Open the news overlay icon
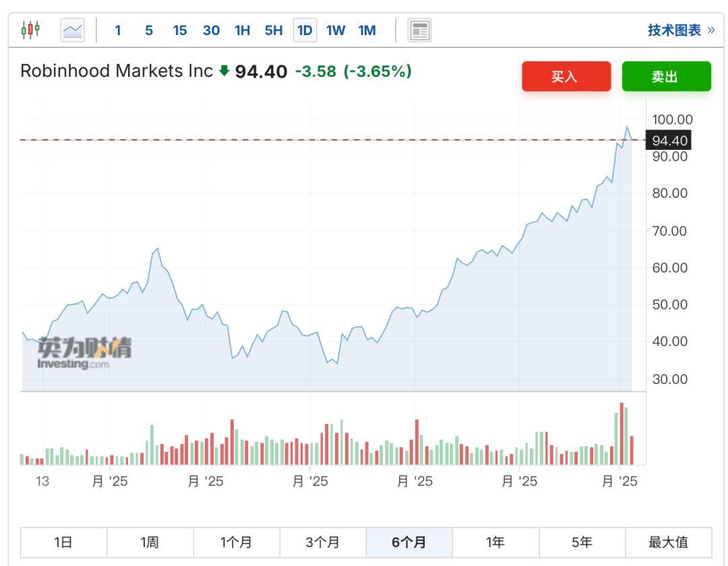This screenshot has height=566, width=728. pyautogui.click(x=420, y=30)
